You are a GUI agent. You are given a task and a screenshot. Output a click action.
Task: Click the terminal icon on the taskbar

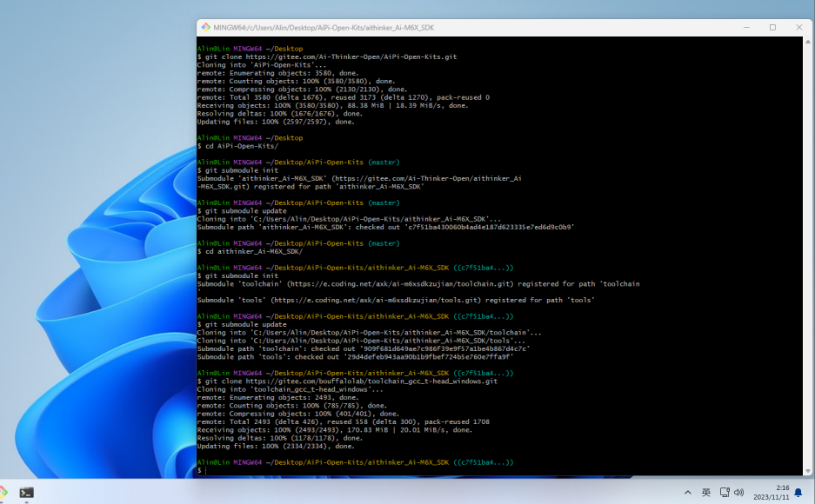[26, 492]
